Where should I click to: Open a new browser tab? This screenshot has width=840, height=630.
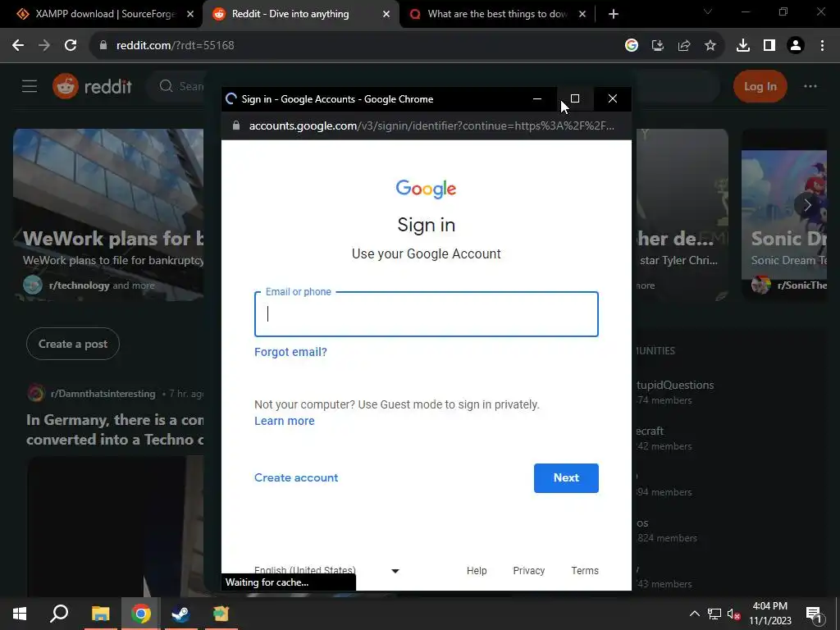(614, 14)
